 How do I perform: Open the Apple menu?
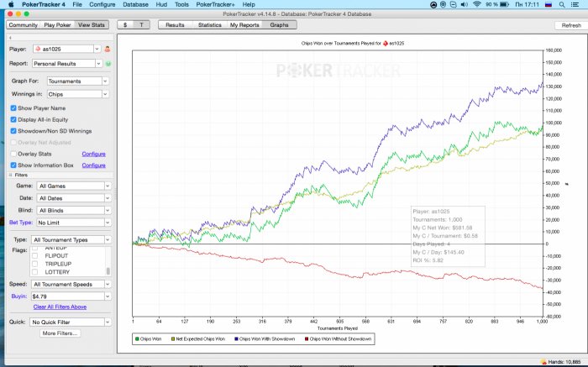[x=10, y=4]
